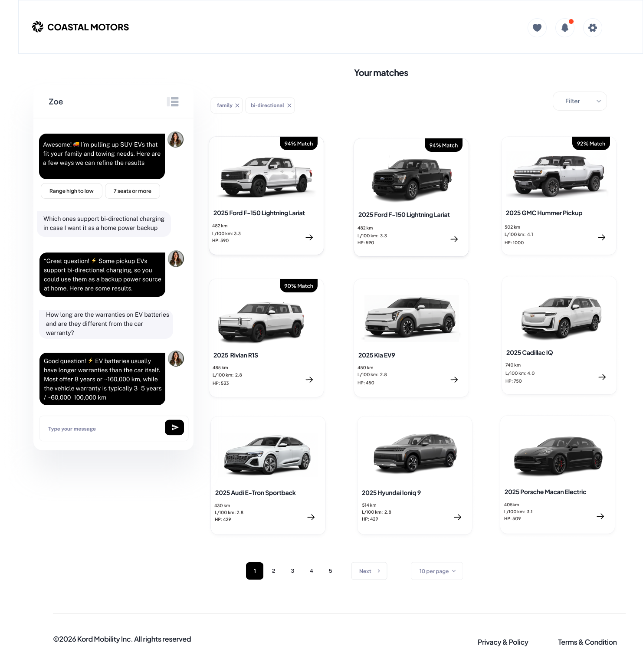Open settings gear icon

pyautogui.click(x=593, y=28)
